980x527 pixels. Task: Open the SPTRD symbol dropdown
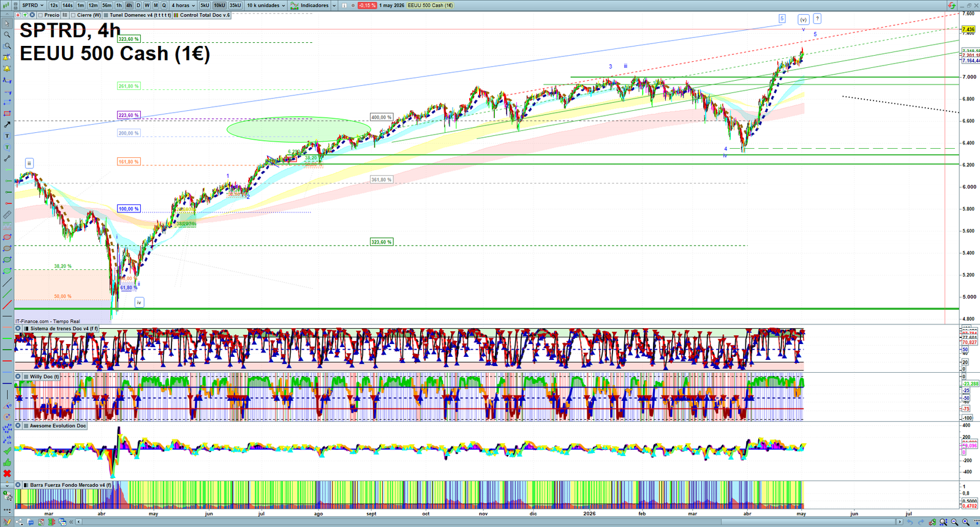coord(33,6)
